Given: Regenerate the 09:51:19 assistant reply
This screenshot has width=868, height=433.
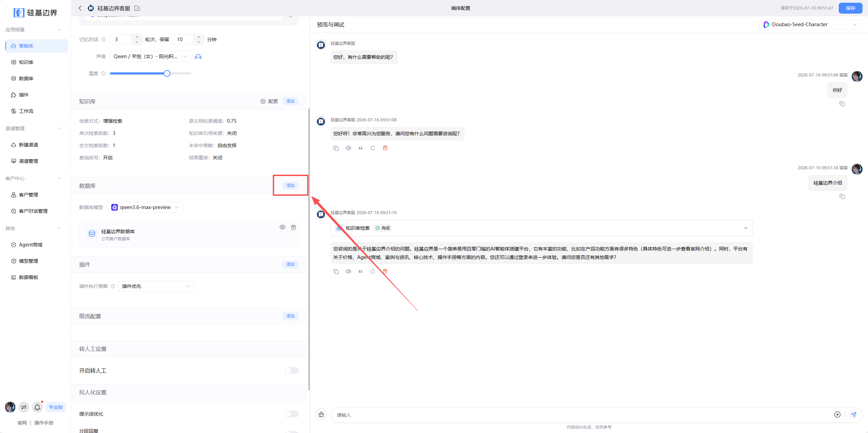Looking at the screenshot, I should (373, 271).
